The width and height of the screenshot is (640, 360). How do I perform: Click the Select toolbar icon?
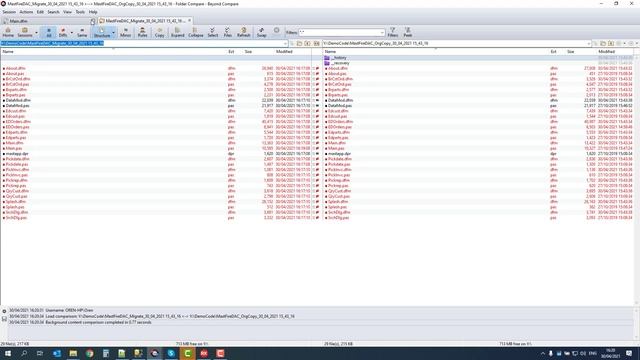tap(213, 32)
